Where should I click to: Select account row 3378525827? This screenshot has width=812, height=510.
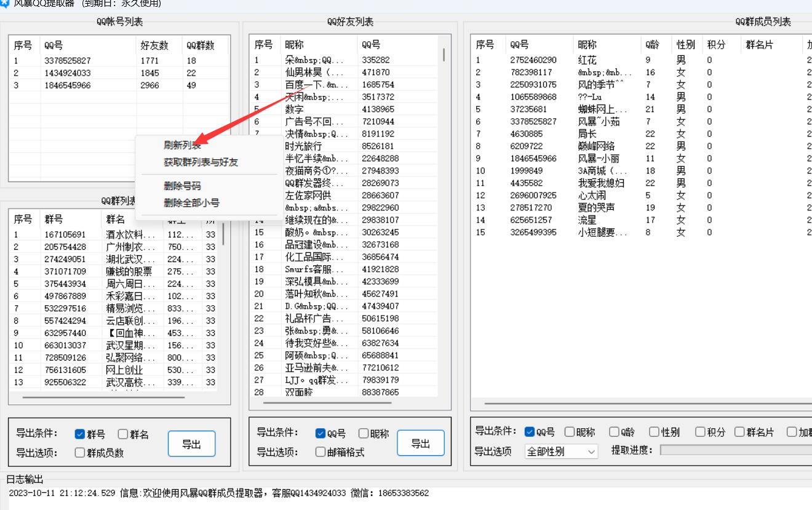coord(120,61)
